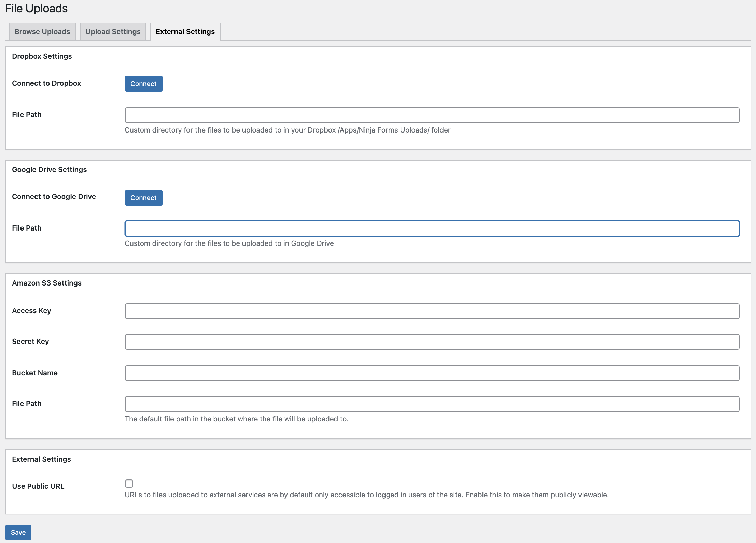Click the Dropbox Settings section heading
Screen dimensions: 756x543
coord(42,56)
